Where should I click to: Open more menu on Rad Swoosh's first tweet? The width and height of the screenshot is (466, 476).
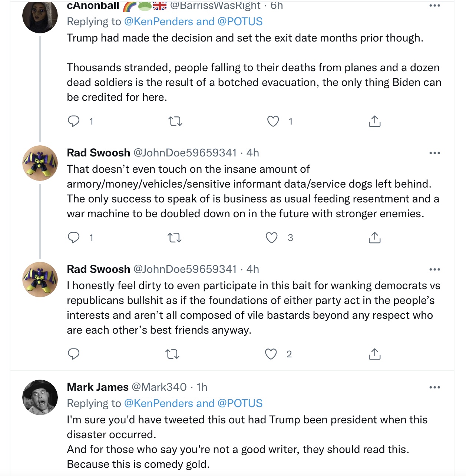(434, 153)
